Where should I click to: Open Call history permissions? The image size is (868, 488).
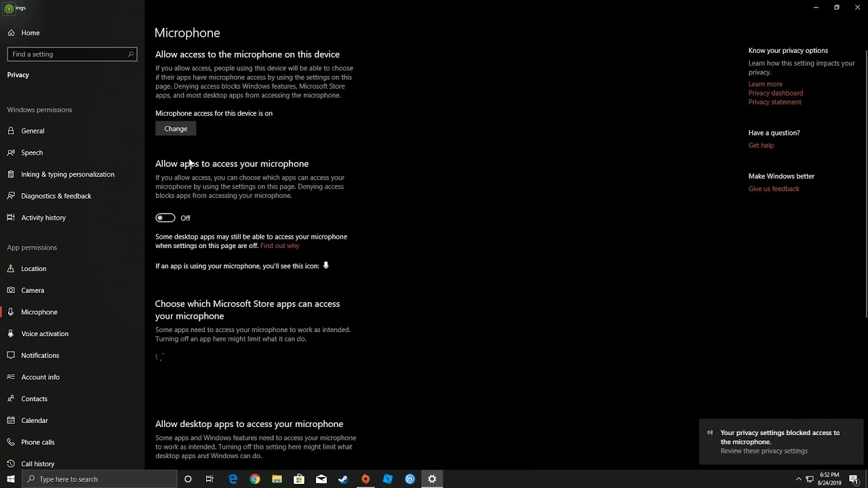point(31,464)
